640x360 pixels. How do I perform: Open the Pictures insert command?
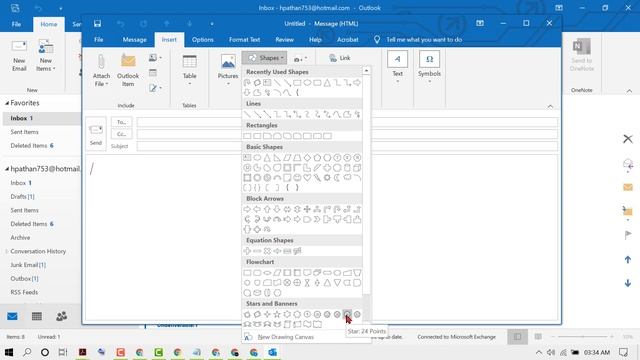(228, 70)
